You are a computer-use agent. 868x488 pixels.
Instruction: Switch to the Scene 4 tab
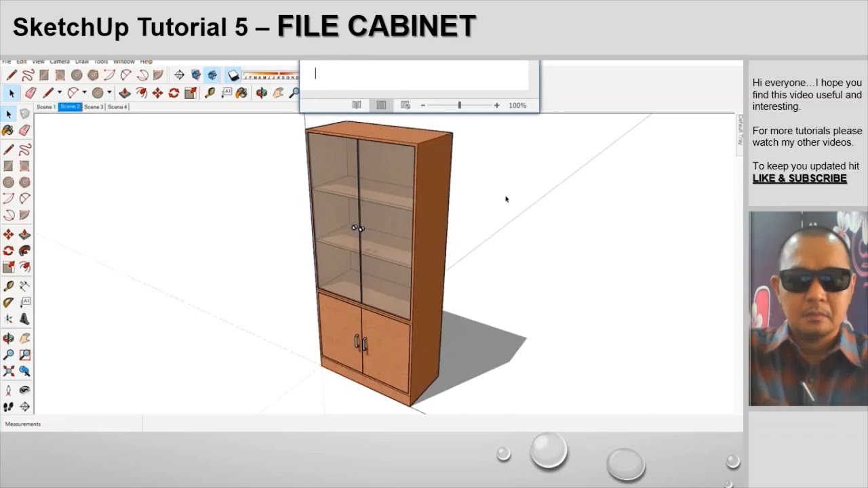(117, 107)
